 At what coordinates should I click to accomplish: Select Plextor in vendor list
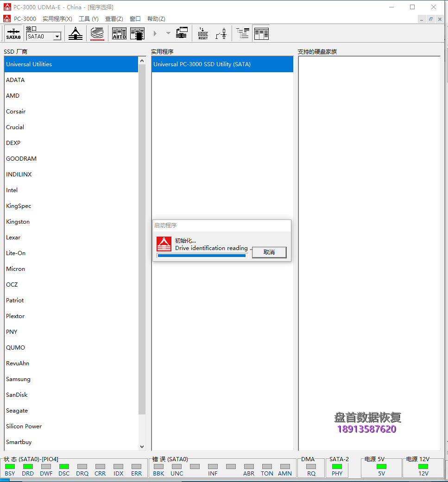[71, 316]
